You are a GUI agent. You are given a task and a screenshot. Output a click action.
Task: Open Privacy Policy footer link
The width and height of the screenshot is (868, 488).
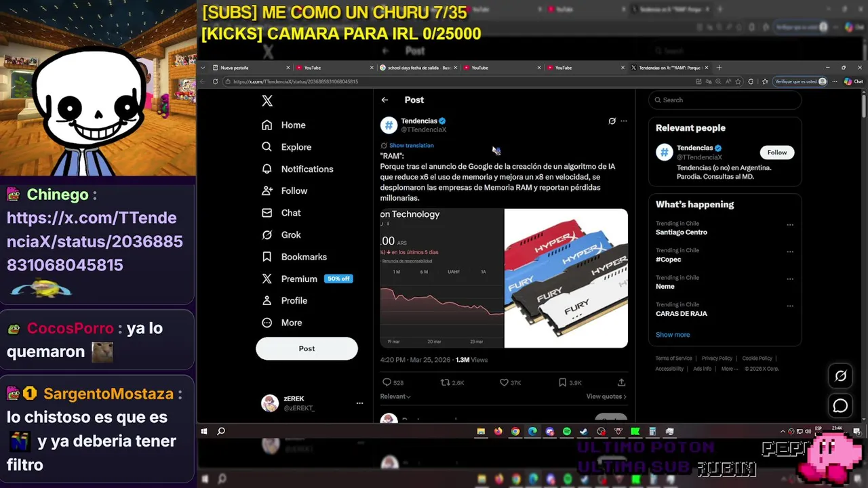(717, 359)
